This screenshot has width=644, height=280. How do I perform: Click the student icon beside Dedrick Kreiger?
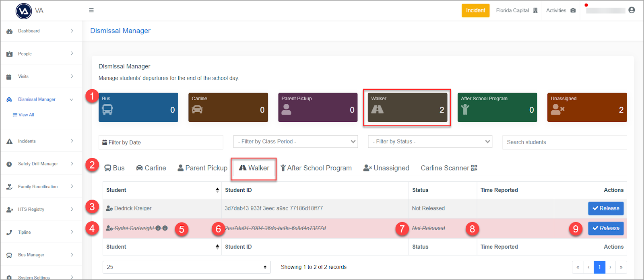109,208
